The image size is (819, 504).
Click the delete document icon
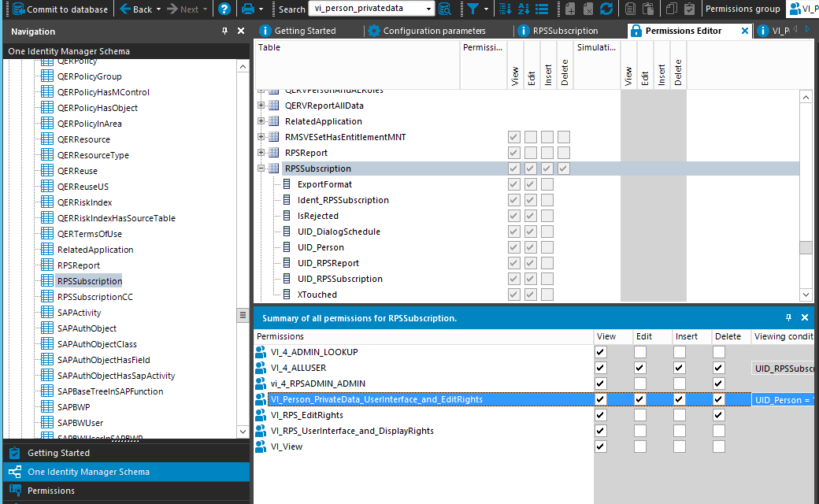pos(588,9)
